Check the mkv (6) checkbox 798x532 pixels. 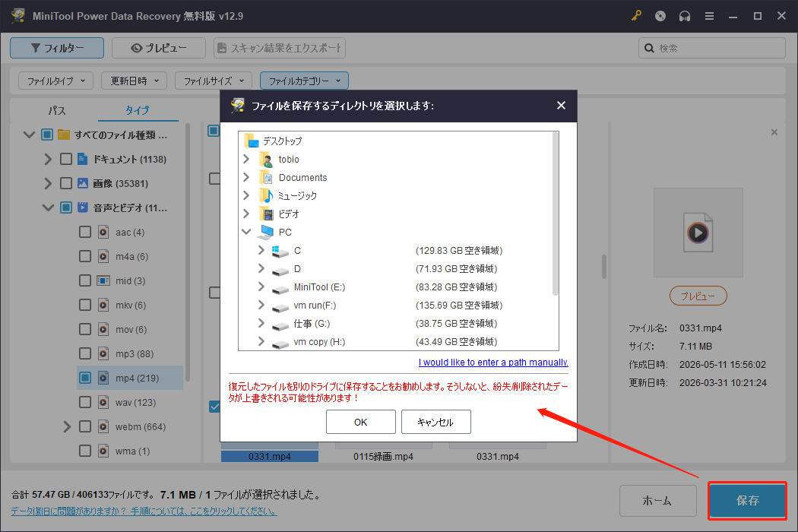point(85,305)
